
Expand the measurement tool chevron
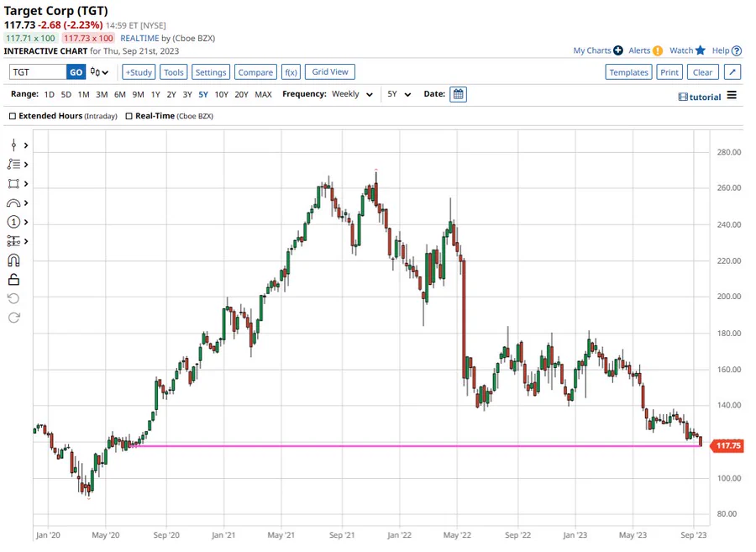click(26, 241)
